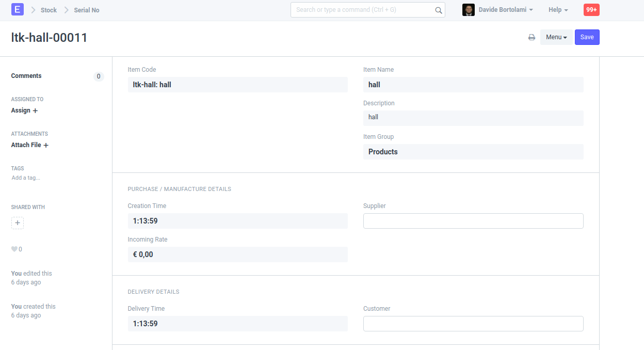Viewport: 644px width, 350px height.
Task: Toggle the Comments counter badge
Action: pos(98,76)
